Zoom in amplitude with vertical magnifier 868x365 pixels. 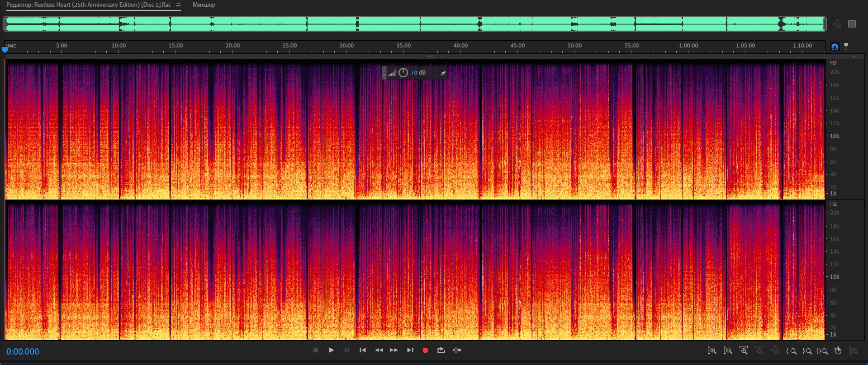pos(712,351)
